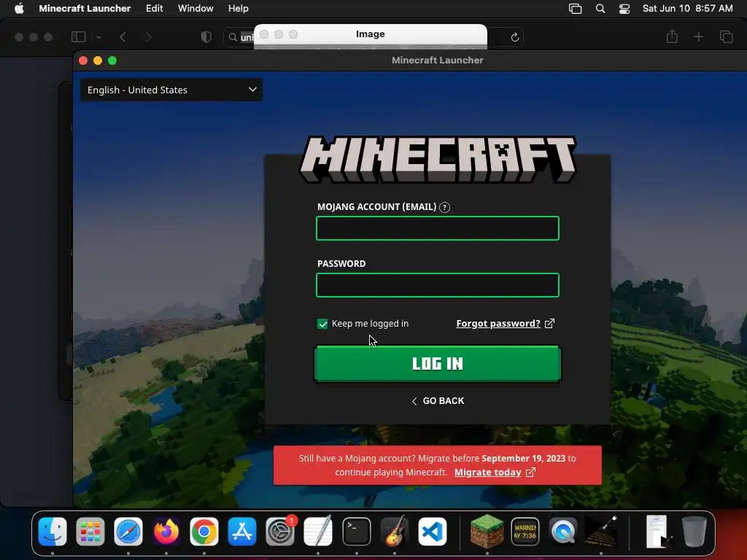Open App Store from the dock

click(x=242, y=532)
